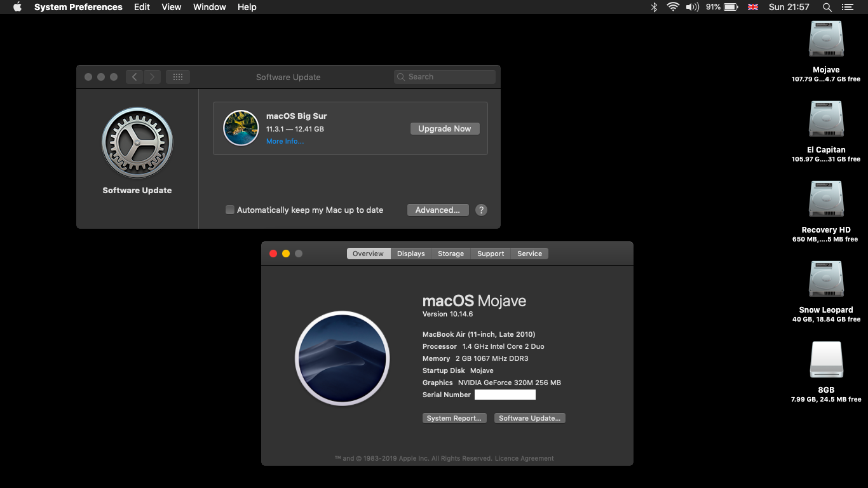This screenshot has height=488, width=868.
Task: Click Upgrade Now for Big Sur
Action: coord(445,128)
